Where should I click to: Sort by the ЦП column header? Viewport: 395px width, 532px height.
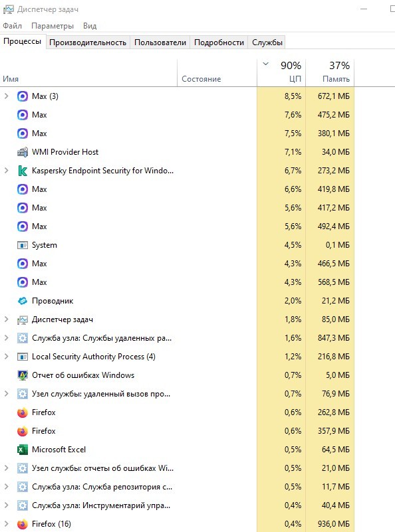click(x=281, y=72)
